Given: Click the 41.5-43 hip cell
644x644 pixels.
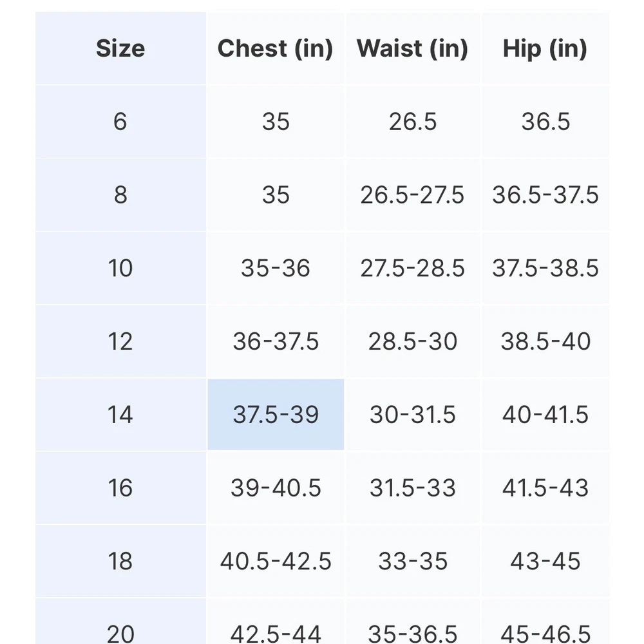Looking at the screenshot, I should (x=545, y=488).
